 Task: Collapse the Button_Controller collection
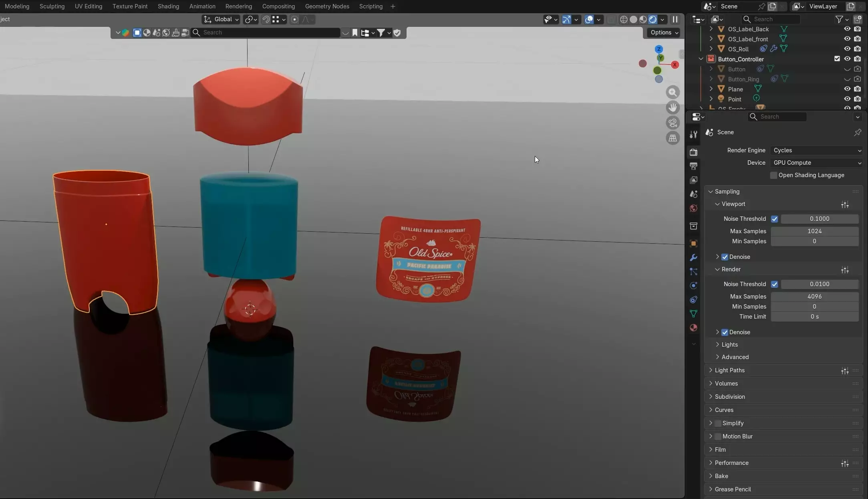(x=701, y=59)
